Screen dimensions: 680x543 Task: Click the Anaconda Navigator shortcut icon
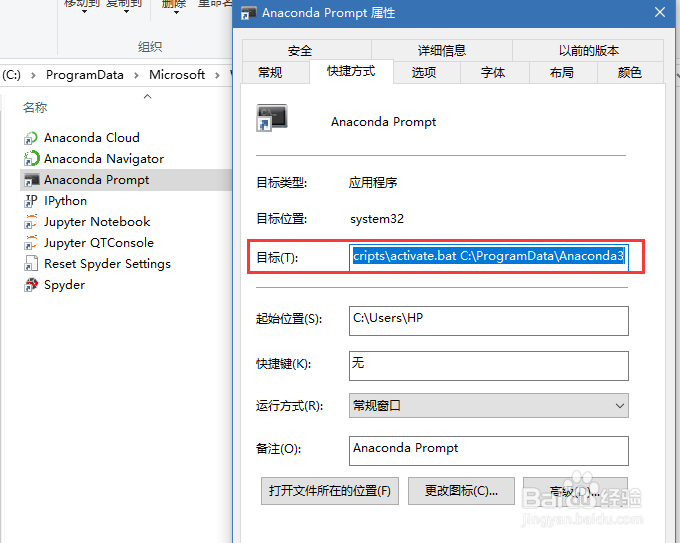click(31, 159)
